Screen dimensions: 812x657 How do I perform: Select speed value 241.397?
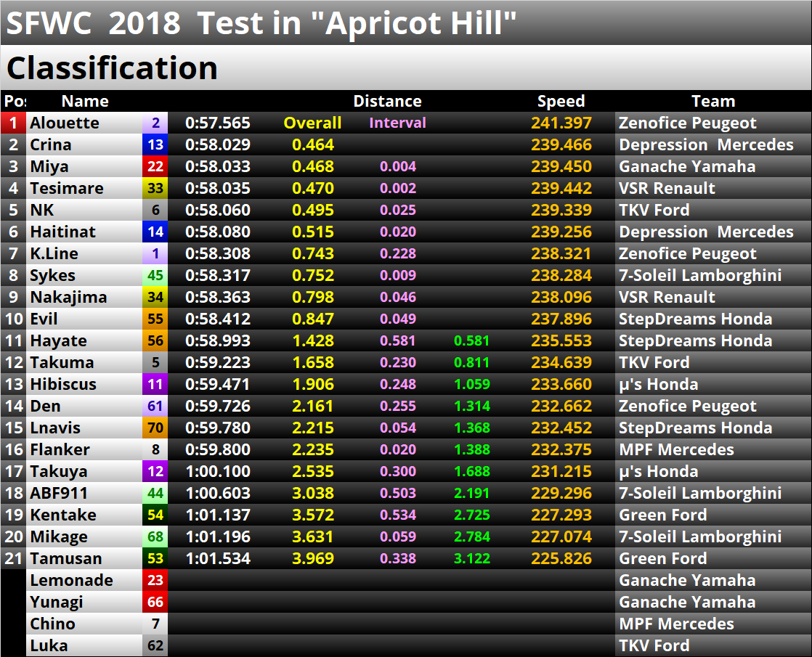(x=561, y=123)
